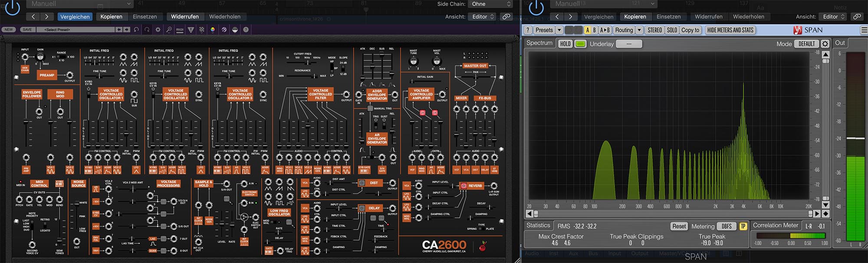Open the Side Chain Ohne dropdown

[x=491, y=4]
